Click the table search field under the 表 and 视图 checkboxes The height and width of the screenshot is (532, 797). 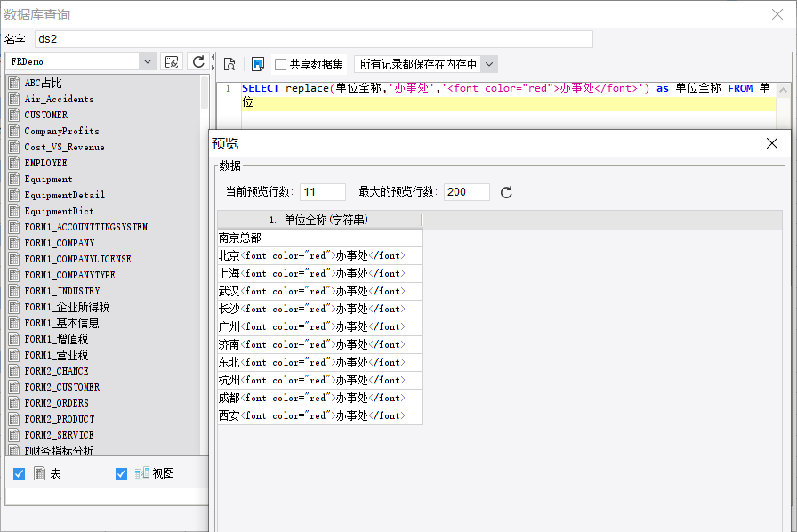[x=107, y=496]
